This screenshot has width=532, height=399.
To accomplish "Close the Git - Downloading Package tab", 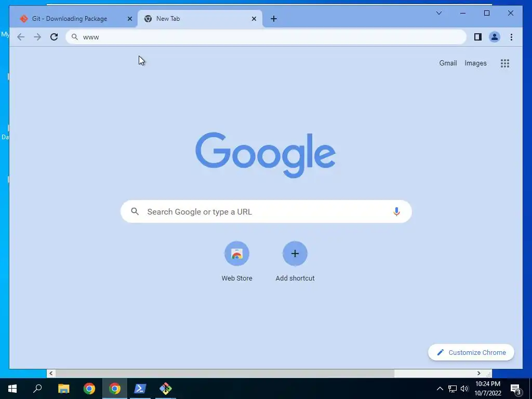I will [129, 19].
